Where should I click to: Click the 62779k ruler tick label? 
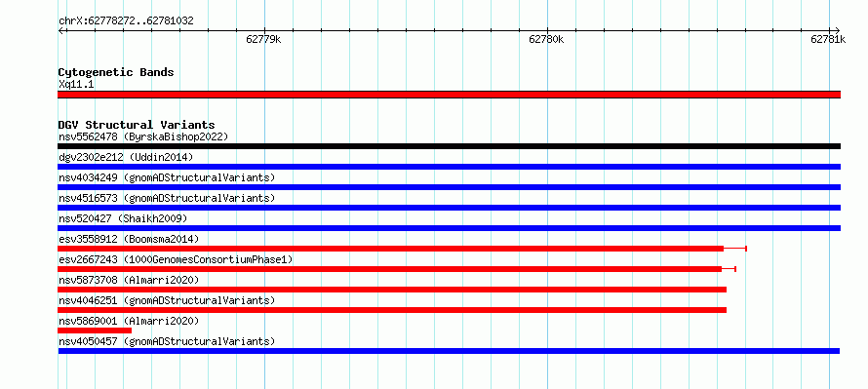pos(263,39)
